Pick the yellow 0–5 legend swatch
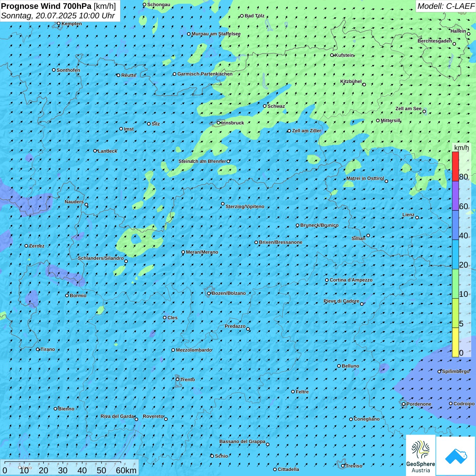The image size is (476, 476). click(455, 342)
